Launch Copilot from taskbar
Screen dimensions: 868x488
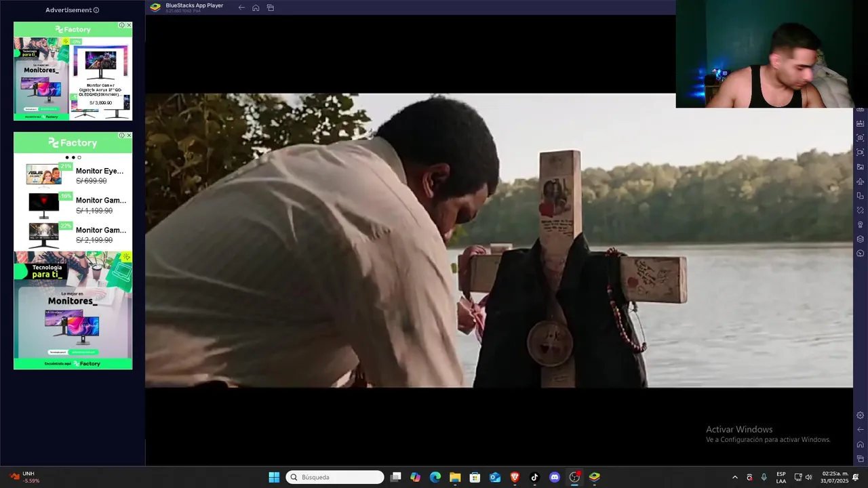(415, 477)
